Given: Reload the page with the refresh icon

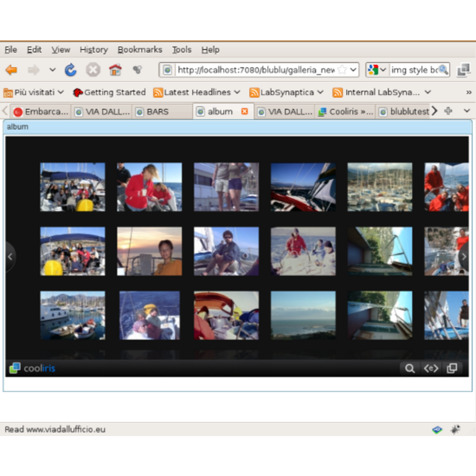Looking at the screenshot, I should tap(70, 70).
